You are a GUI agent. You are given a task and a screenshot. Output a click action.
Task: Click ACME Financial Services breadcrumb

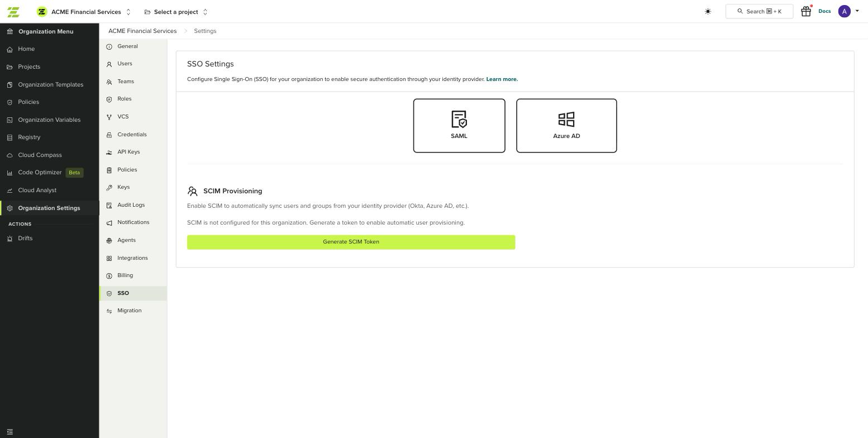pyautogui.click(x=142, y=31)
